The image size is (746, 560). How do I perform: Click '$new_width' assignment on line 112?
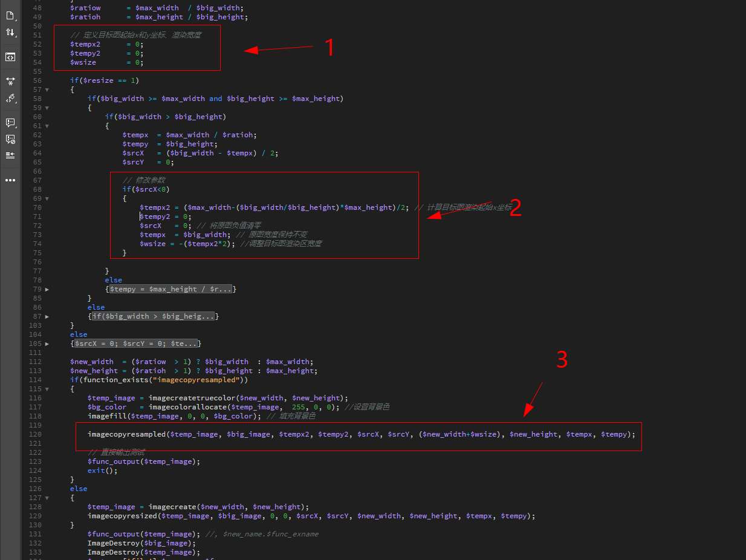(x=192, y=362)
